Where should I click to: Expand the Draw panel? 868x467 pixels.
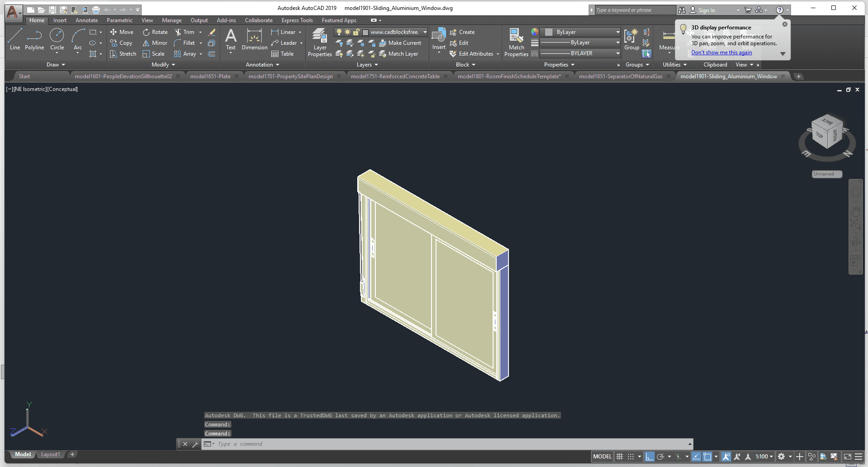[x=56, y=65]
